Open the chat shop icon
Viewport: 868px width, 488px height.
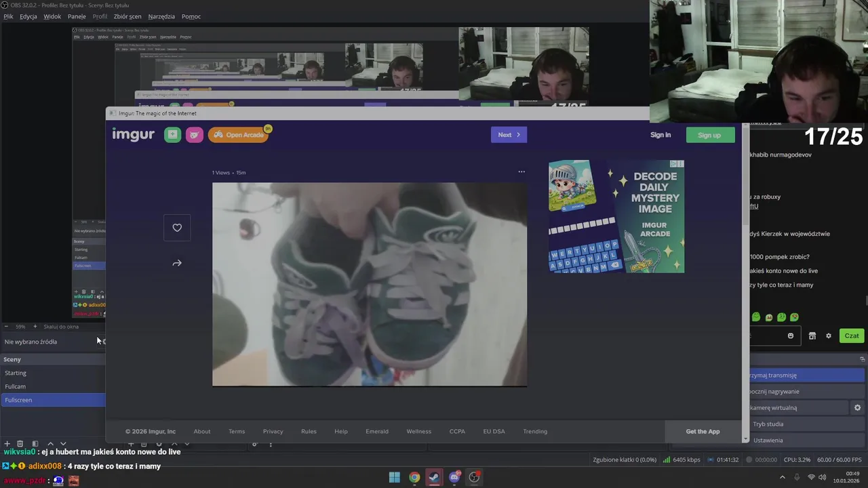[812, 335]
